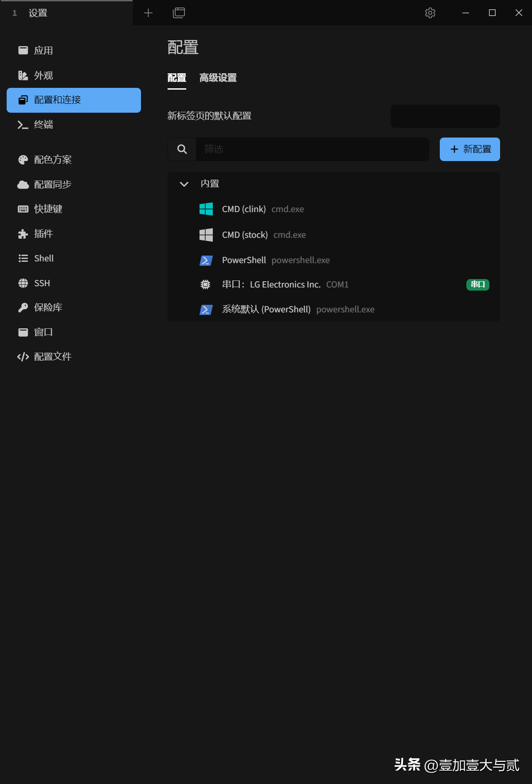532x784 pixels.
Task: Click the 新配置 button
Action: point(470,149)
